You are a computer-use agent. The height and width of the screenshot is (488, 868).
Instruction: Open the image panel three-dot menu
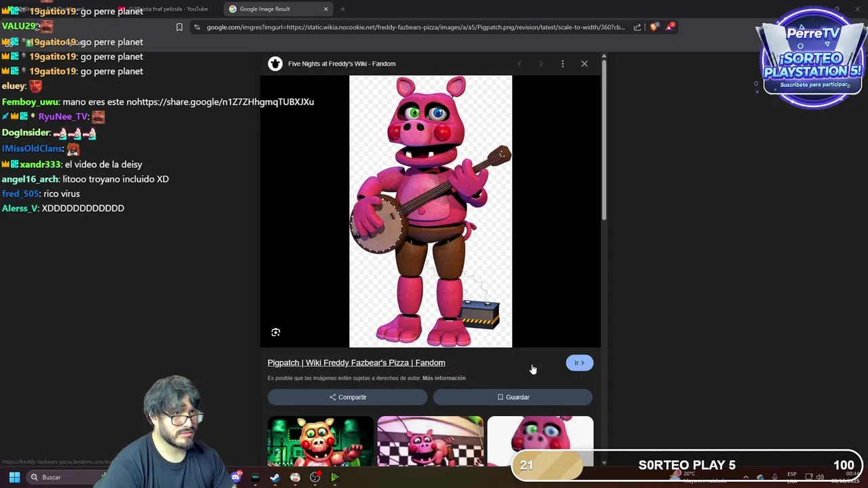[x=562, y=64]
